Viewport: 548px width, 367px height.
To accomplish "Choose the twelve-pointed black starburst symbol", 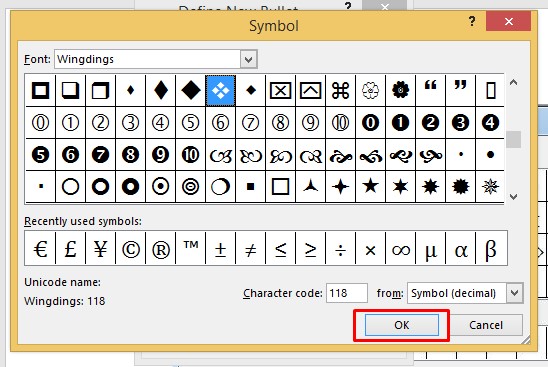I will click(461, 187).
